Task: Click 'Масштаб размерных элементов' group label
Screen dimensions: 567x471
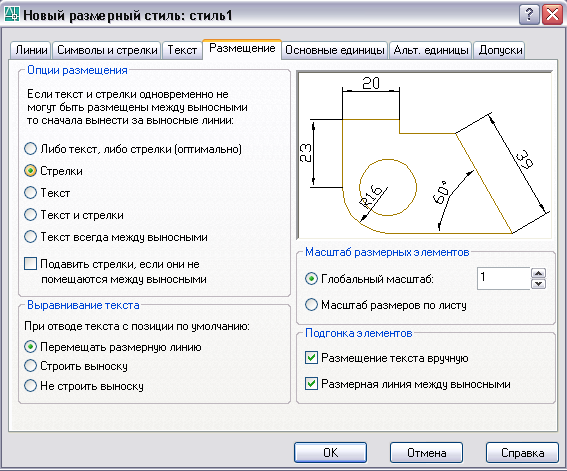Action: tap(387, 252)
